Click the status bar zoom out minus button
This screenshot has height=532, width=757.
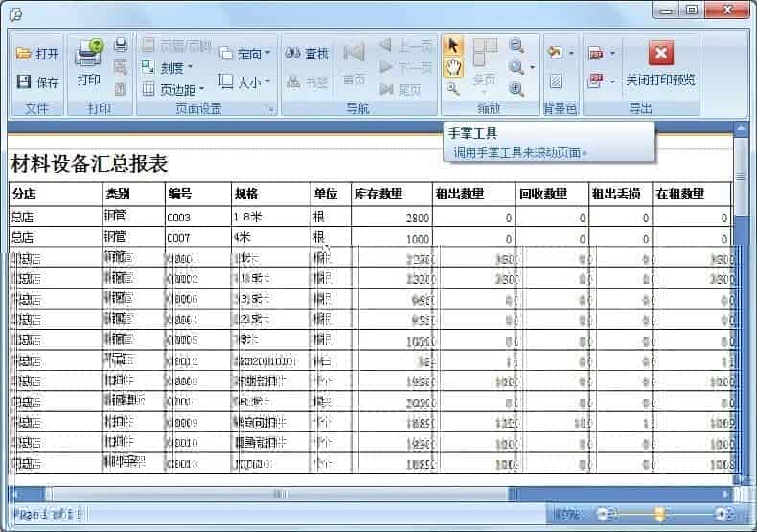point(606,514)
